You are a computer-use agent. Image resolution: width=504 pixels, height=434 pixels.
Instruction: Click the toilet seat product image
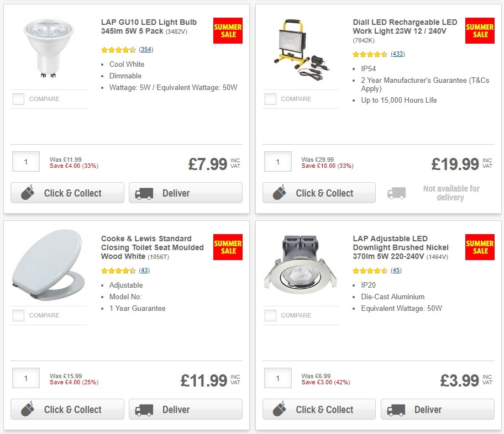[x=48, y=265]
